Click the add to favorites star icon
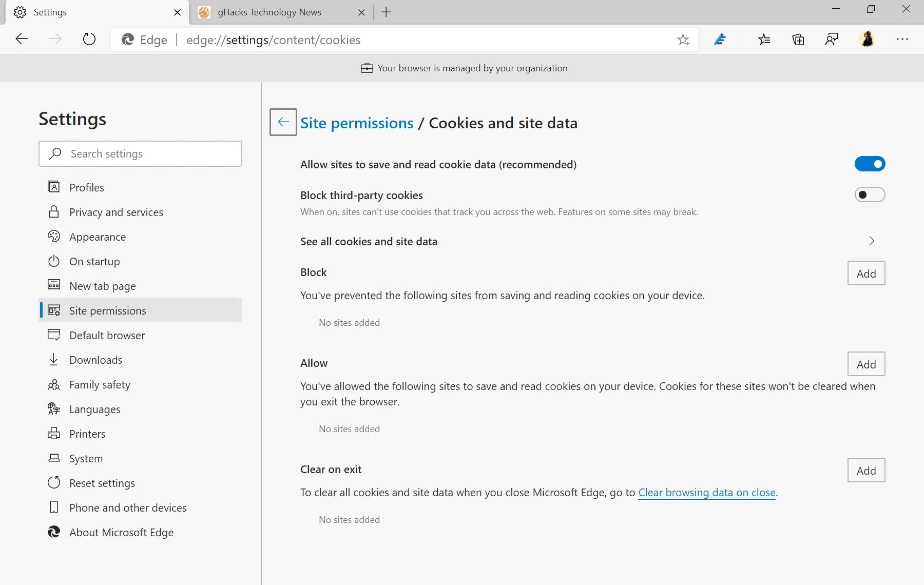Image resolution: width=924 pixels, height=585 pixels. pyautogui.click(x=683, y=40)
